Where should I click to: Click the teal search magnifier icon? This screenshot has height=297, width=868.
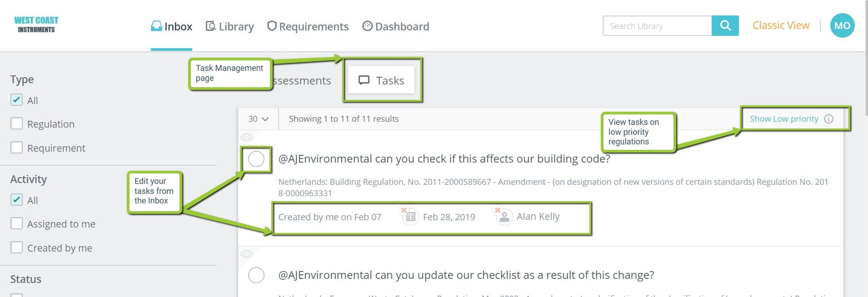point(724,26)
